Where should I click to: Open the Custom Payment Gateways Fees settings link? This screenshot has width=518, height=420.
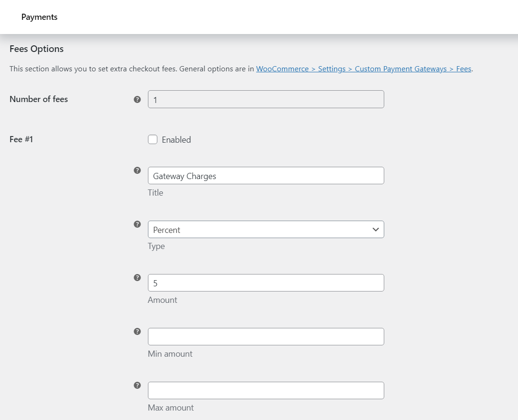tap(363, 69)
